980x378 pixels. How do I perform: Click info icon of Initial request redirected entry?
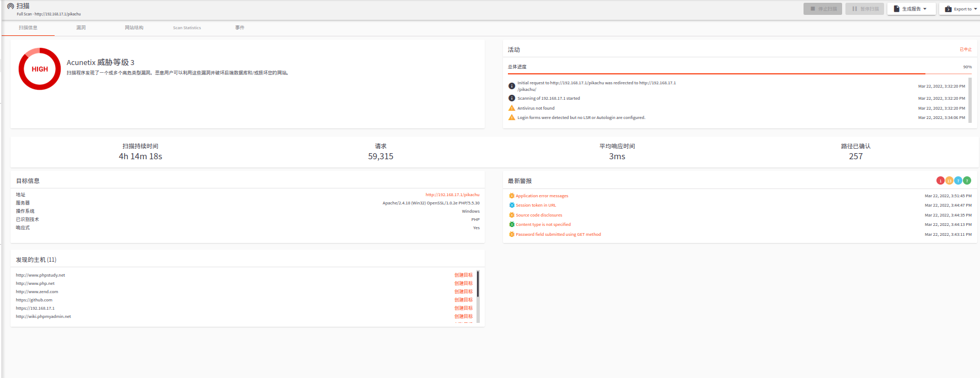[512, 86]
